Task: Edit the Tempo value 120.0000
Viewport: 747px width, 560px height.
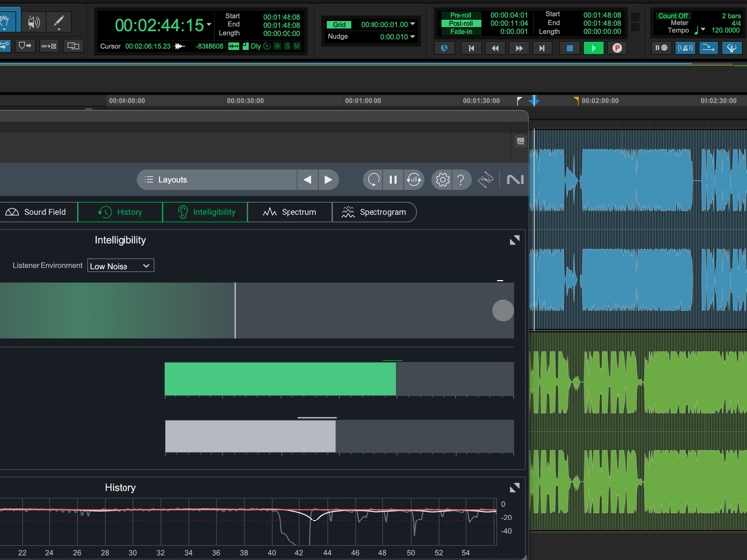Action: point(725,30)
